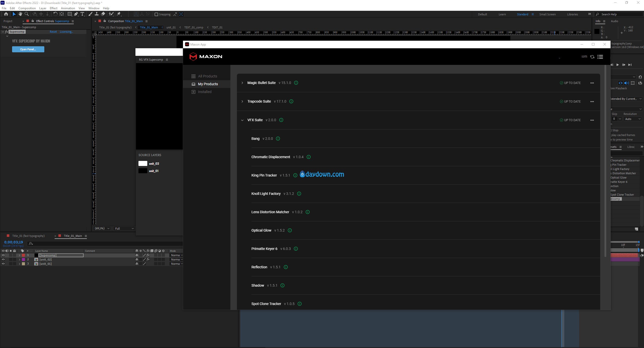Select Installed in Maxon sidebar

click(206, 92)
